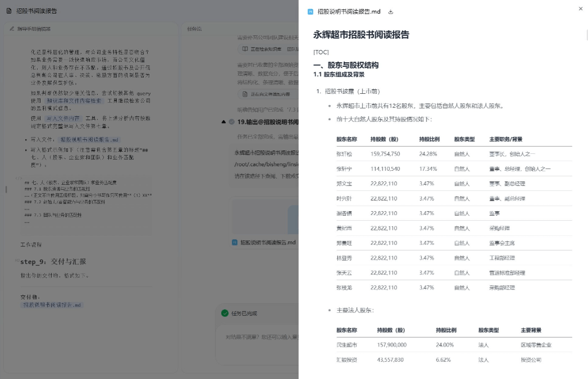Click the check status icon of step 19
Screen dimensions: 588x379
pos(231,122)
